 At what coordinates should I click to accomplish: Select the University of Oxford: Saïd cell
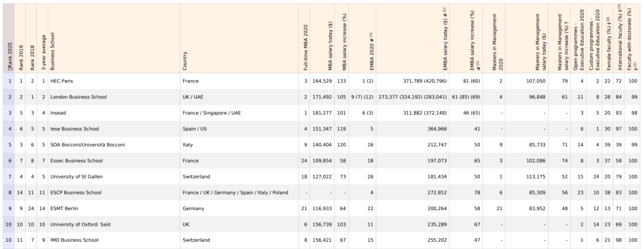pyautogui.click(x=114, y=225)
